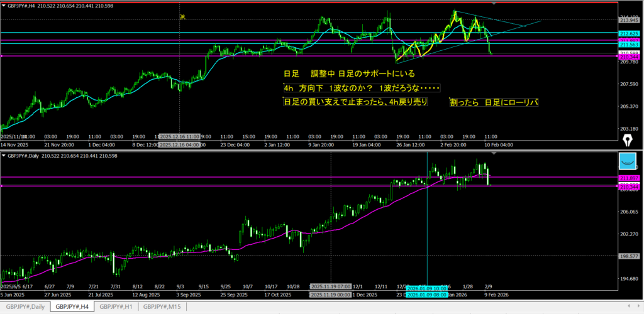Switch to the GBPJPY#,Daily tab

click(24, 307)
